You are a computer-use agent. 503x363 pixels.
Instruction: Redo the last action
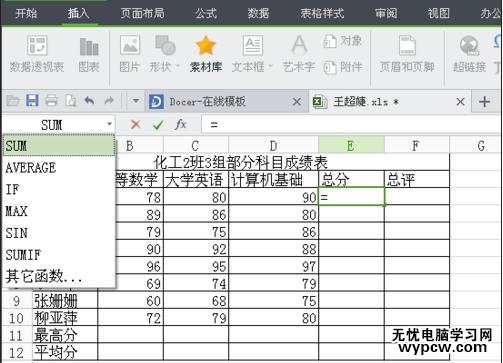(x=109, y=100)
